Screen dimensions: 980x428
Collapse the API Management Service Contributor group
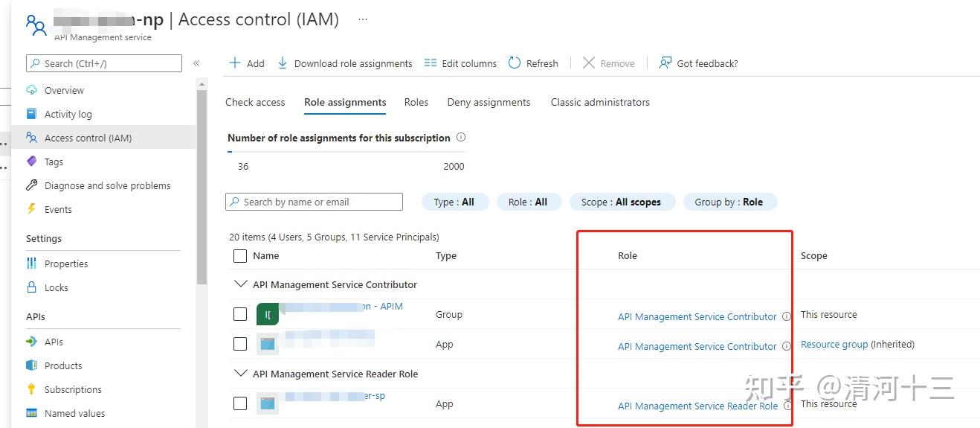coord(240,284)
